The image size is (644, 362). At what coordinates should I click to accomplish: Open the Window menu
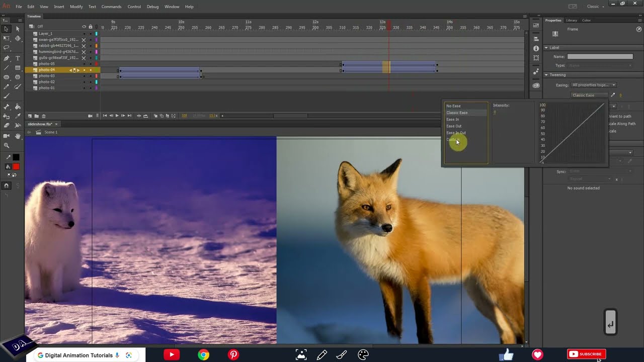172,7
